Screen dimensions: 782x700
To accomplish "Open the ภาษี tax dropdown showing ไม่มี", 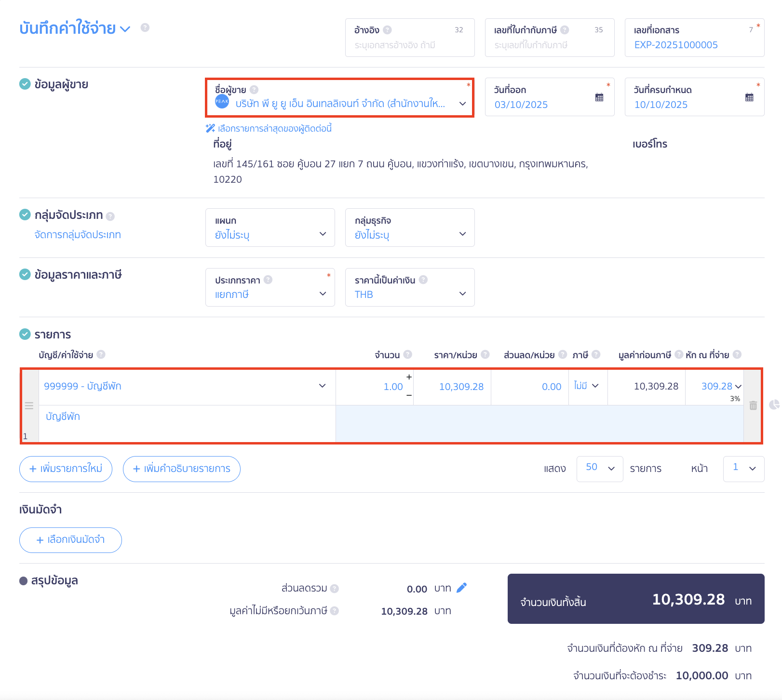I will [586, 386].
